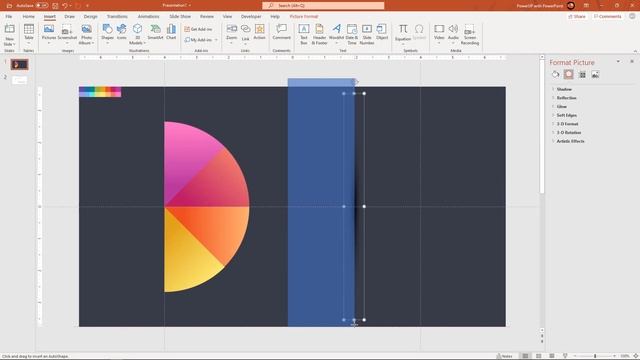
Task: Click Get Add-ins
Action: click(198, 29)
